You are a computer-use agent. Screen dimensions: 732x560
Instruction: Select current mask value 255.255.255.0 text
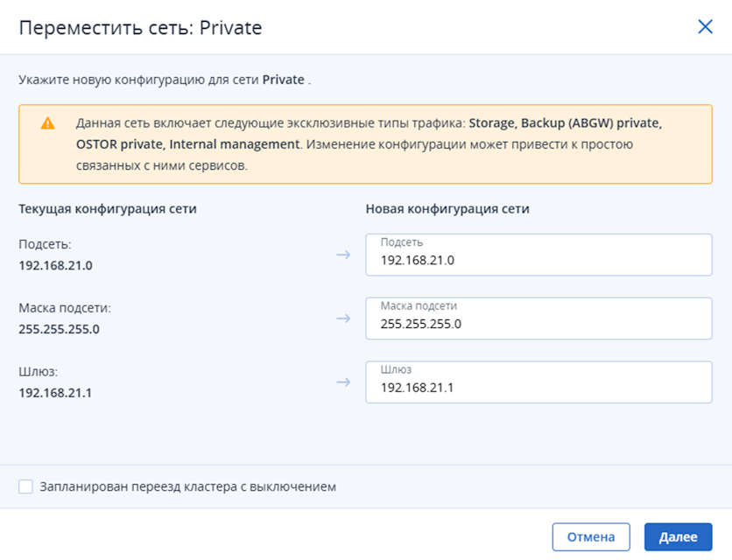coord(60,329)
